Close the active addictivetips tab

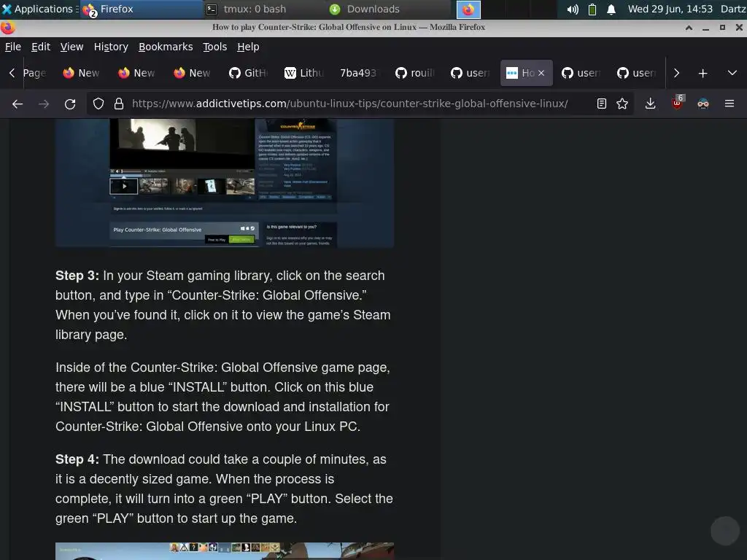tap(541, 74)
